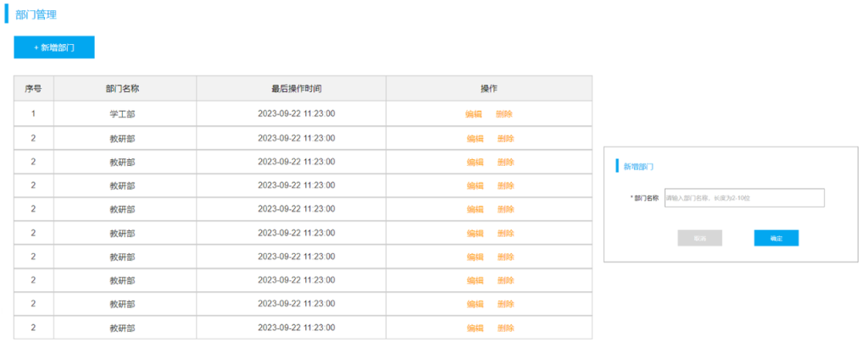
Task: Select the 学工部 department name cell
Action: 123,114
